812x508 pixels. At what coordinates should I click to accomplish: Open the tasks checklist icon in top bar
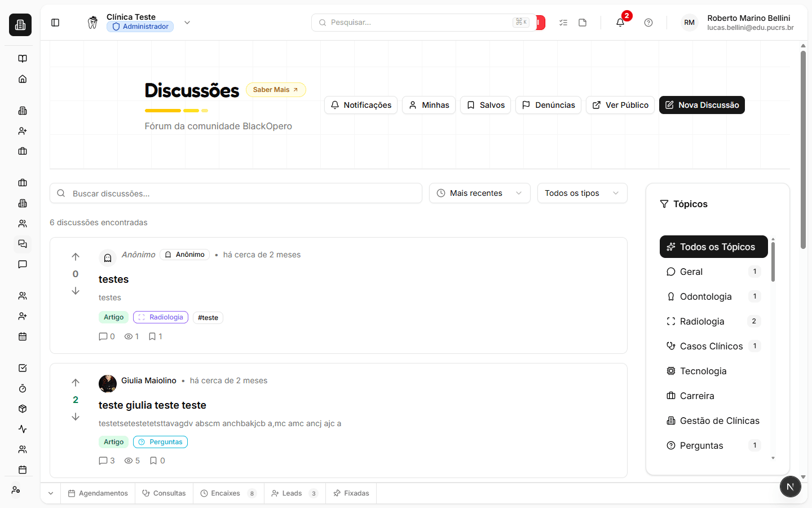pos(563,22)
